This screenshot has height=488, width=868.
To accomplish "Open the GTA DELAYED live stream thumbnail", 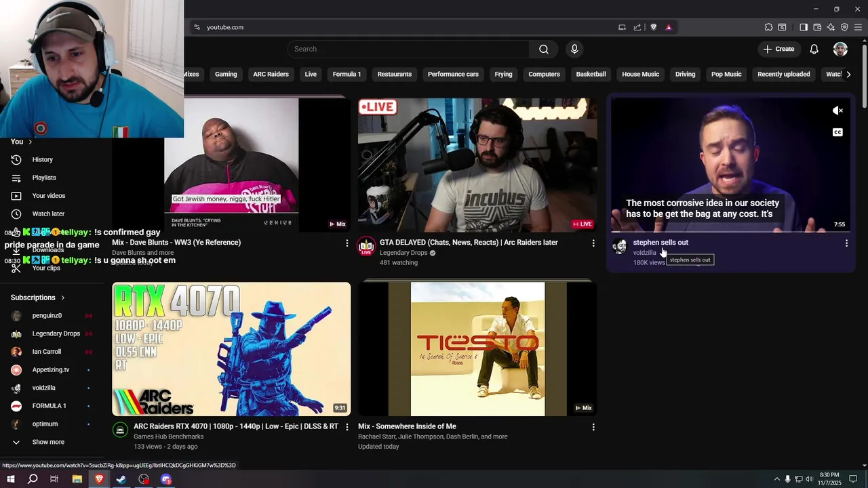I will click(x=477, y=165).
